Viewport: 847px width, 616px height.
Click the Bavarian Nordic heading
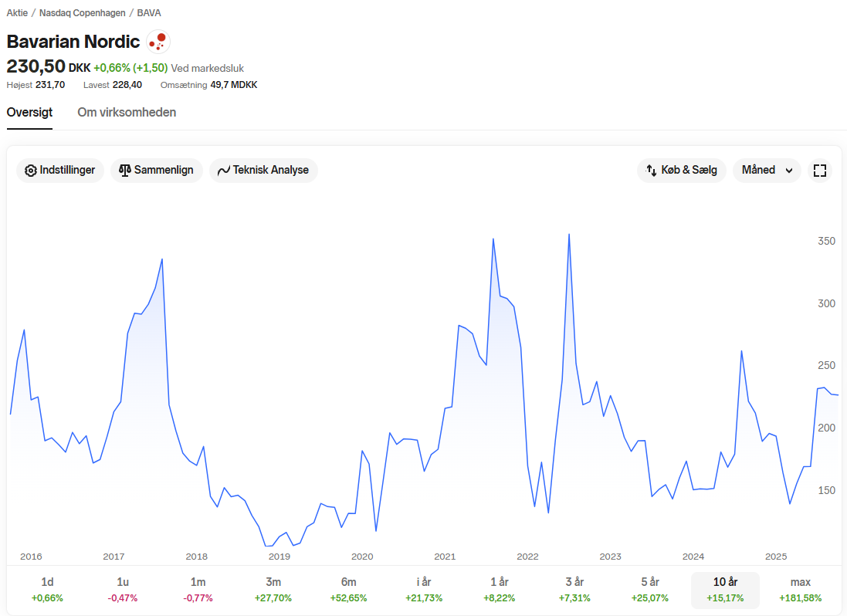point(73,42)
